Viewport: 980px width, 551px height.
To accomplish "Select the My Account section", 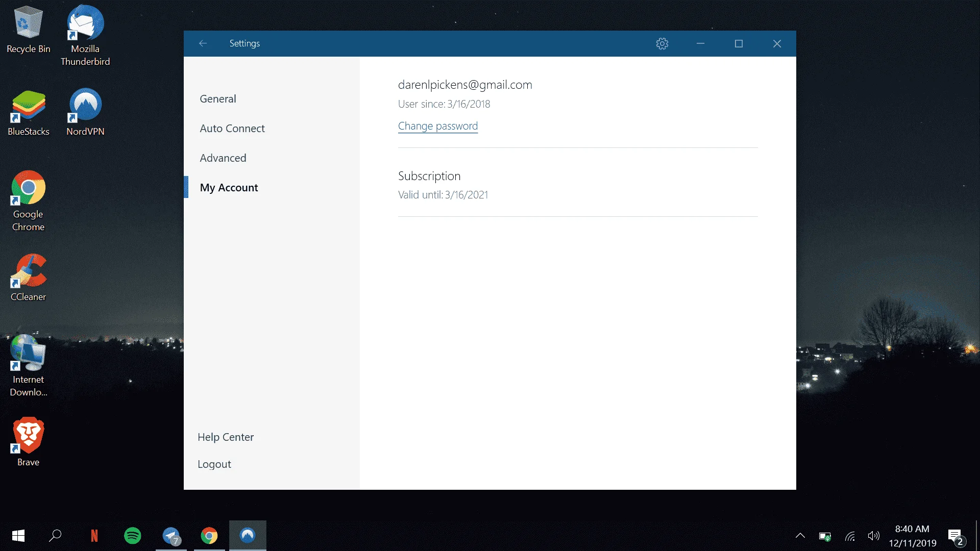I will click(229, 188).
